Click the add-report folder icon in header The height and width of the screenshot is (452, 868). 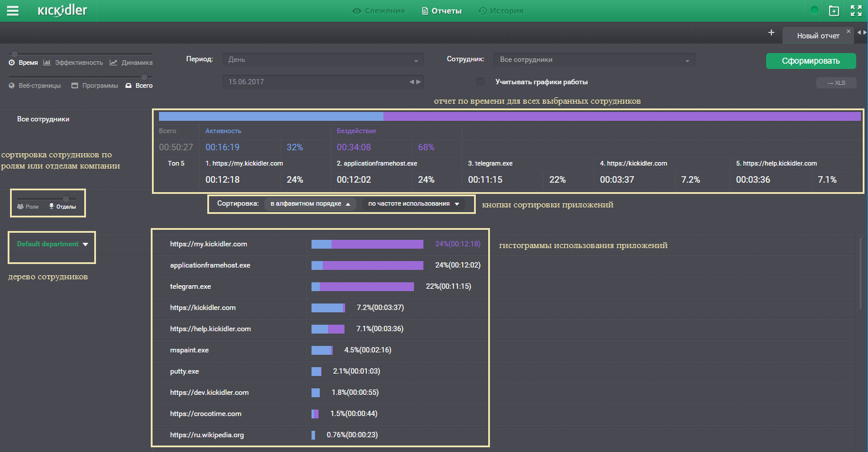834,11
